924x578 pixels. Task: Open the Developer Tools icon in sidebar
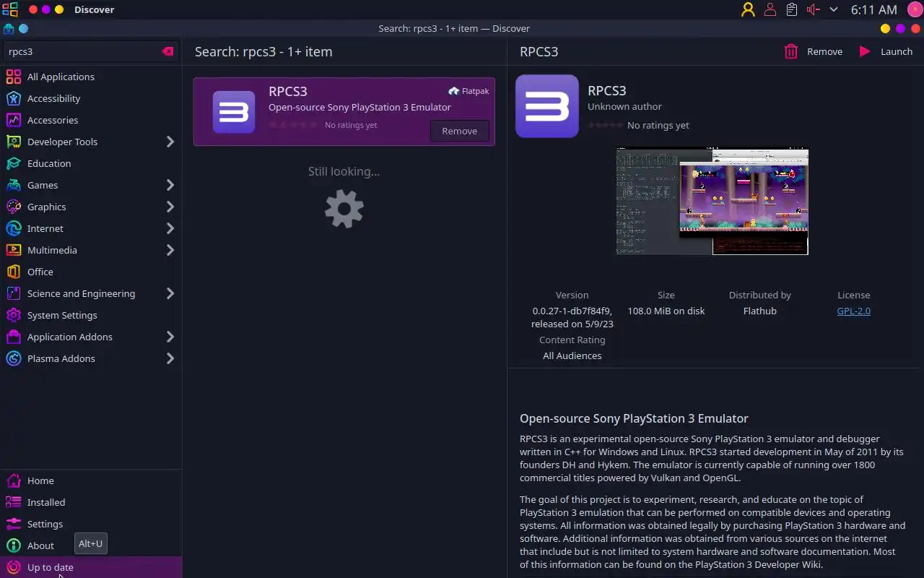click(x=13, y=142)
